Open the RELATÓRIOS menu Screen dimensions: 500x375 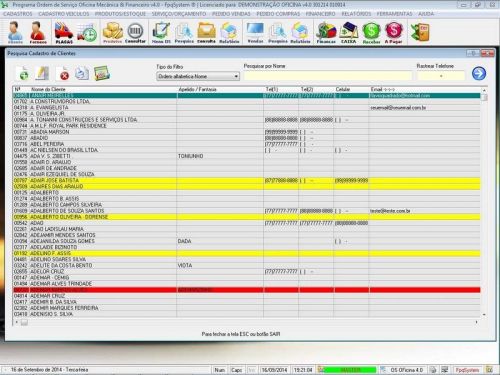pyautogui.click(x=356, y=14)
